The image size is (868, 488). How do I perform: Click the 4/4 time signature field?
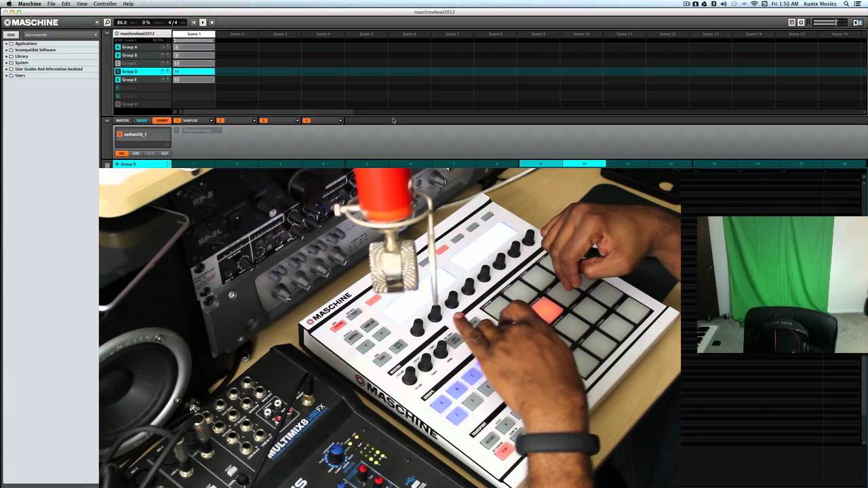[173, 22]
